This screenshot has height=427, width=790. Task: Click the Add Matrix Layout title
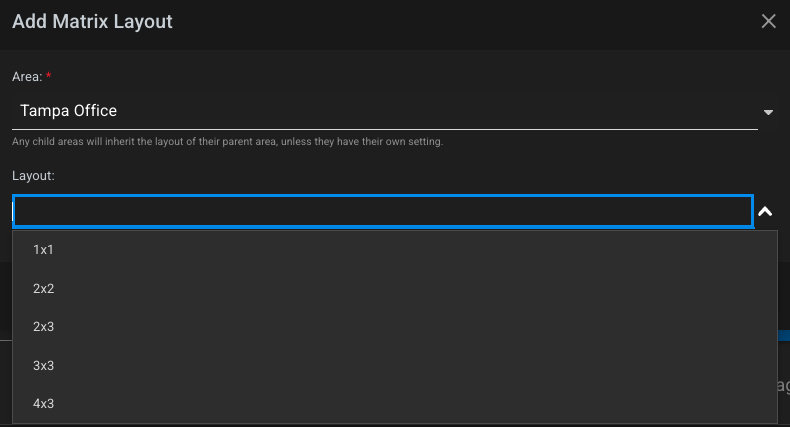pos(92,22)
